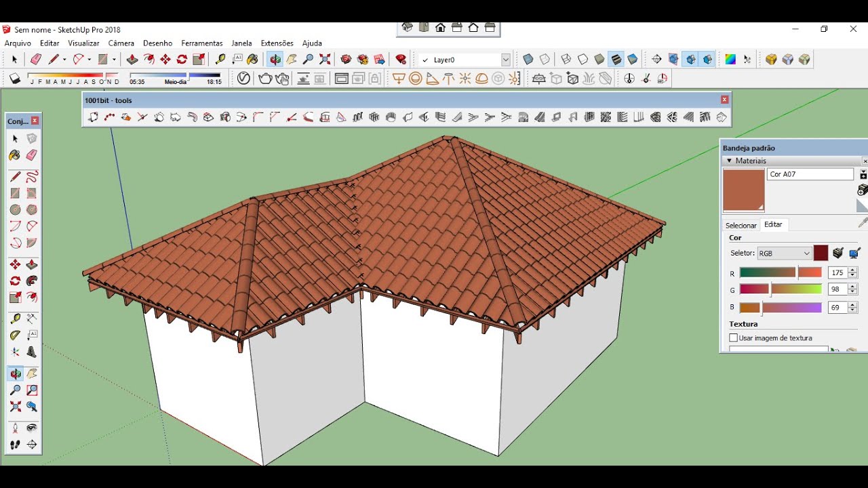Add a V-Ray sphere light
The width and height of the screenshot is (868, 488).
tap(415, 79)
